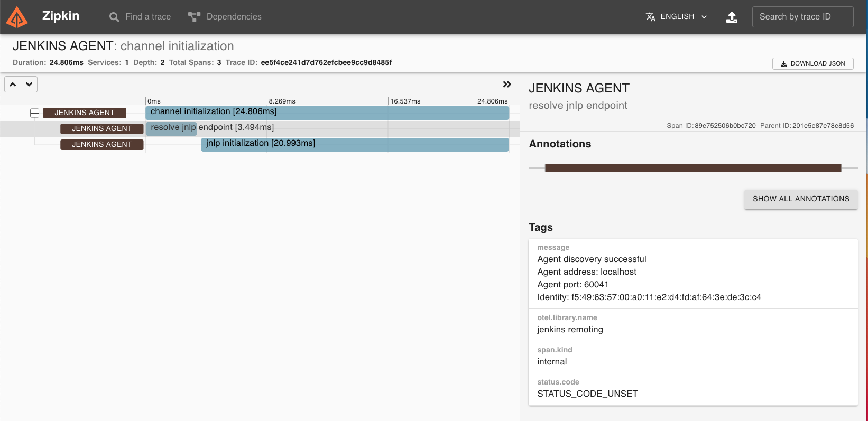Click the Span ID value 89e752506b0bc720
The image size is (868, 421).
pyautogui.click(x=725, y=126)
